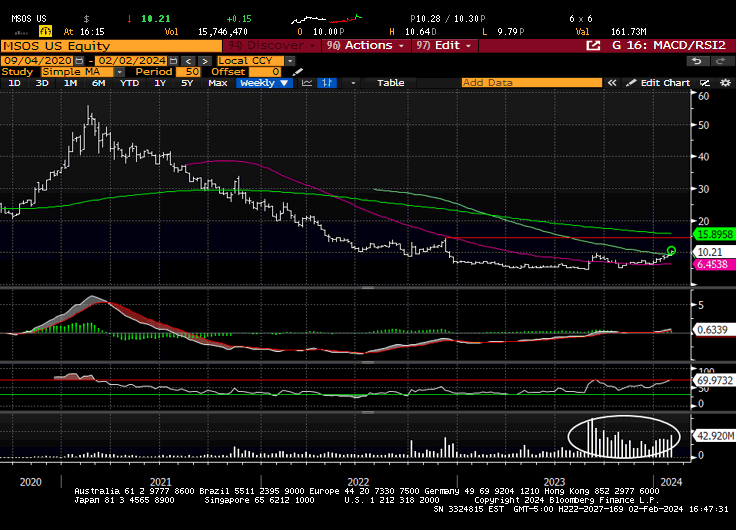This screenshot has height=530, width=736.
Task: Switch to line chart icon
Action: pos(307,83)
